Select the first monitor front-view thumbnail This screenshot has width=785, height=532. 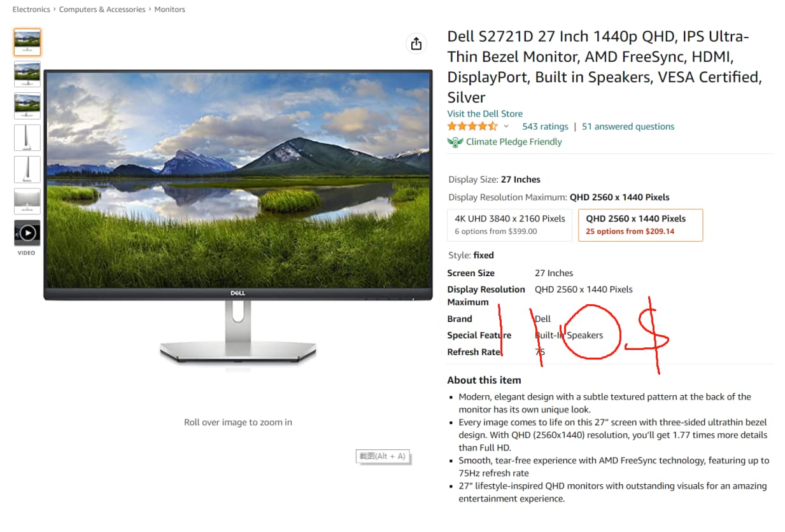(x=27, y=42)
